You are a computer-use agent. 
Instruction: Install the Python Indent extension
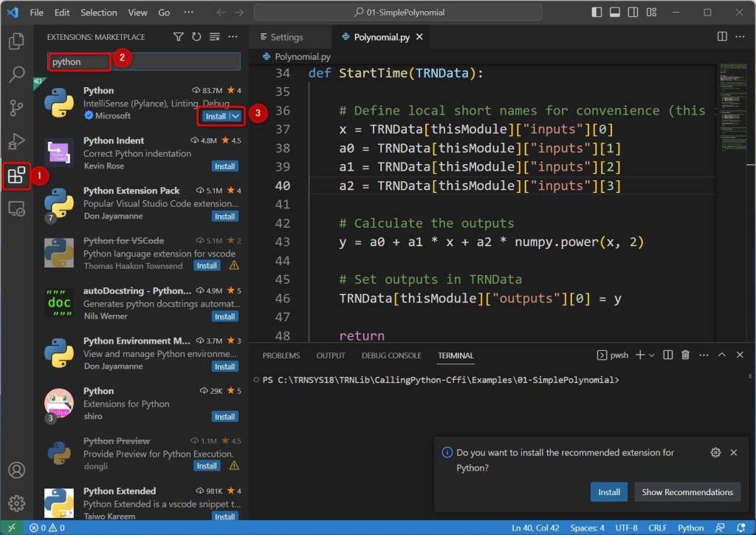click(x=224, y=166)
